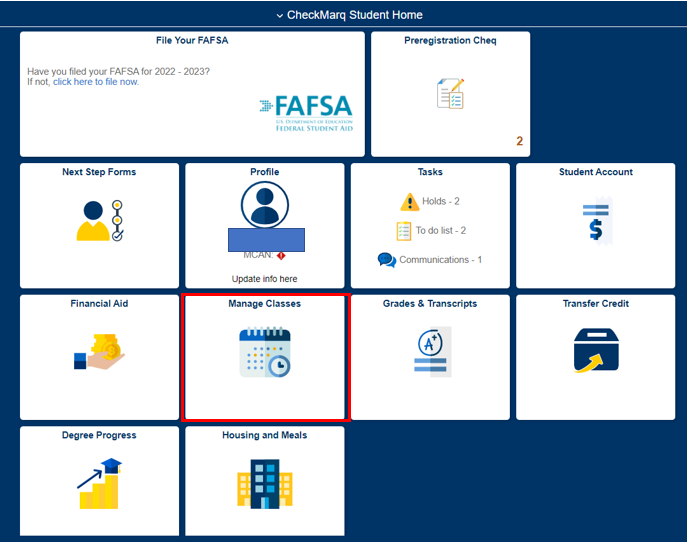The height and width of the screenshot is (543, 687).
Task: Click the 'click here to file now' link
Action: click(96, 82)
